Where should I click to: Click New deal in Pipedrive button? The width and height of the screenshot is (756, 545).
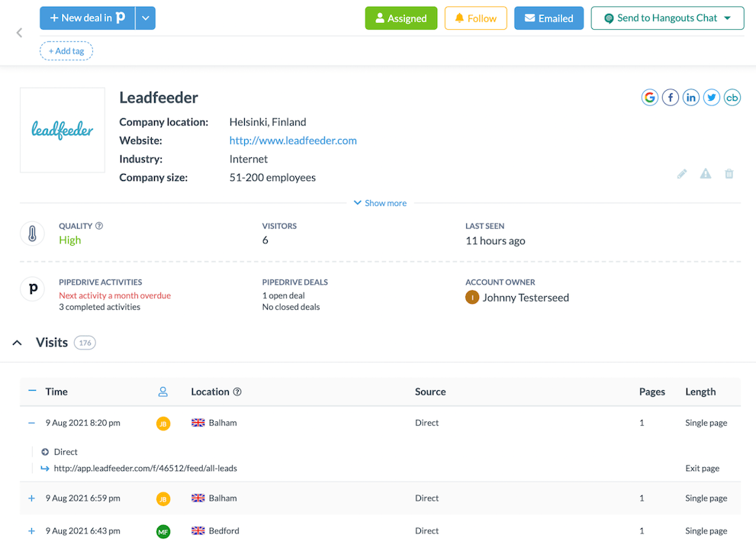(x=87, y=18)
